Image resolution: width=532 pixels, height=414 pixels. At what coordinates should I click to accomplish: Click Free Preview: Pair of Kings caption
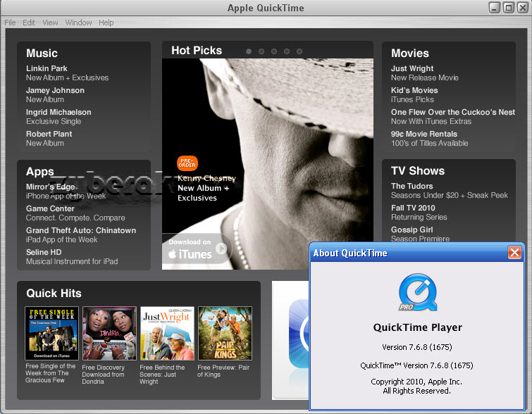223,371
